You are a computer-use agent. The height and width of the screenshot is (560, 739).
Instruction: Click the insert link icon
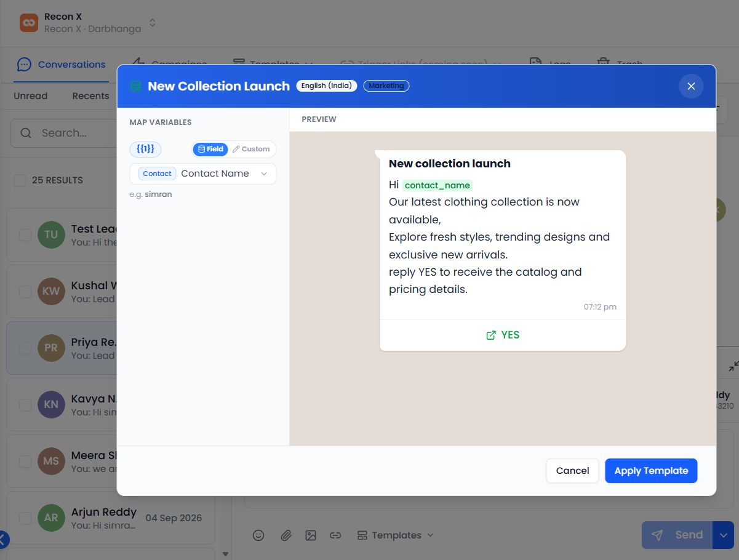(335, 535)
